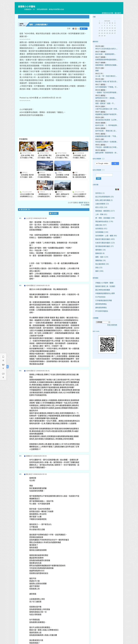Open the 教會流行觀念的偏差 (493) category
Viewport: 138px width, 644px height.
[x=105, y=239]
